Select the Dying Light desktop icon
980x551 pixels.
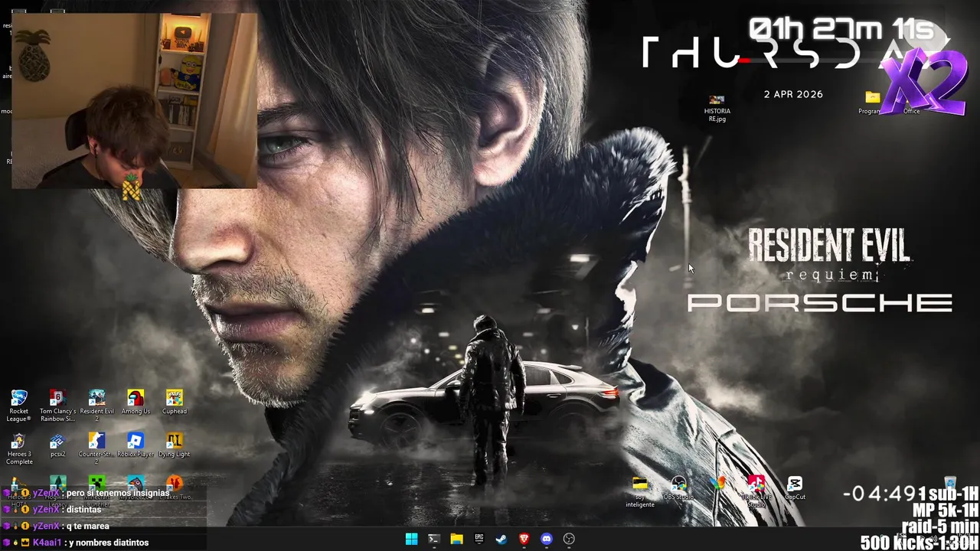[x=175, y=445]
